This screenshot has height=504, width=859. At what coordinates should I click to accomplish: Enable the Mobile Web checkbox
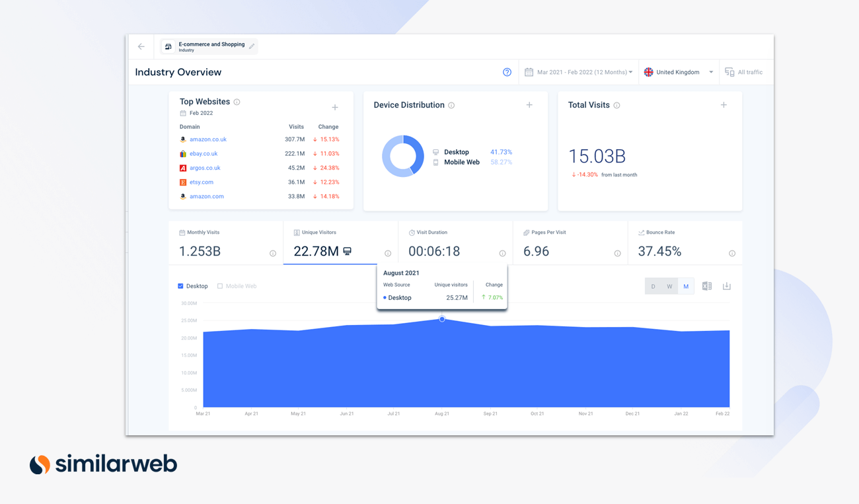[220, 286]
